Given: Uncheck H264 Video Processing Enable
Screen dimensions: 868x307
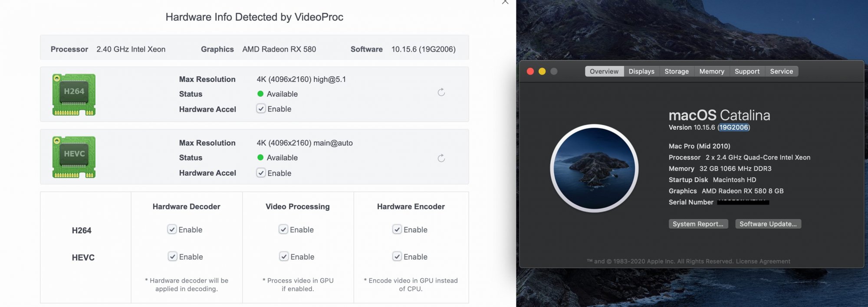Looking at the screenshot, I should 283,229.
